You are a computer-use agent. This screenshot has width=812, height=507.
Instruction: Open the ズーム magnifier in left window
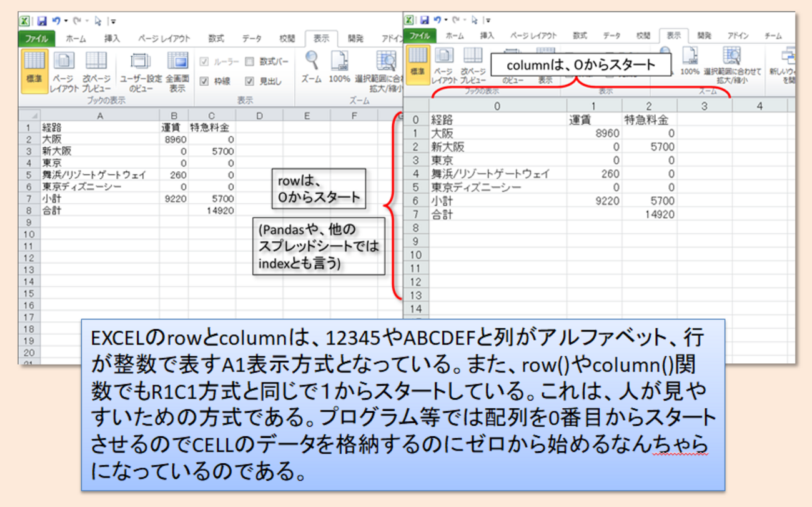point(311,69)
